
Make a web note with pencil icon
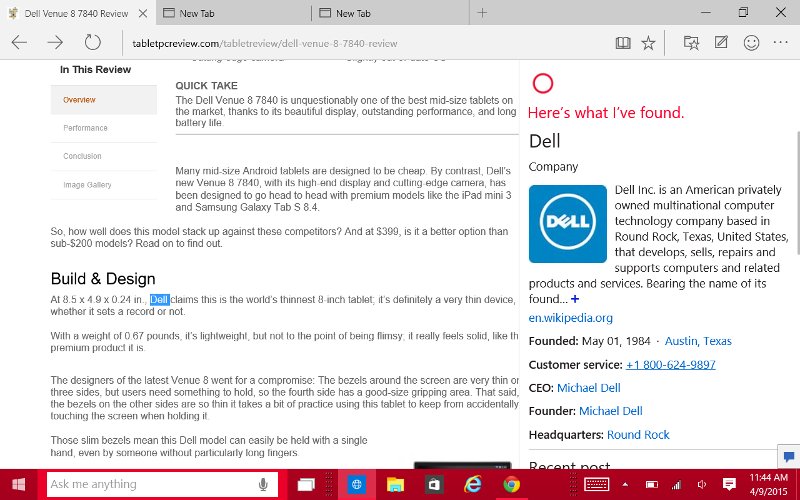pyautogui.click(x=721, y=42)
